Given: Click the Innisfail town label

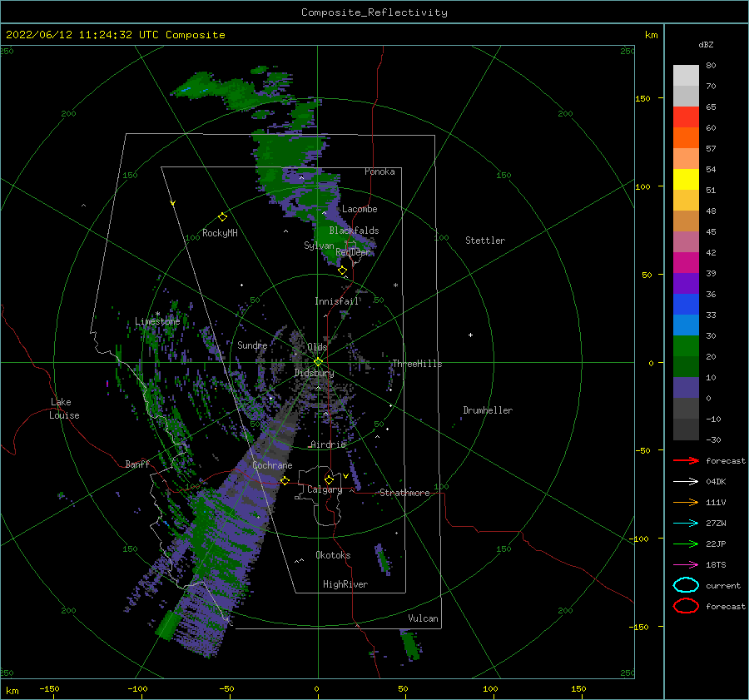Looking at the screenshot, I should pyautogui.click(x=337, y=301).
